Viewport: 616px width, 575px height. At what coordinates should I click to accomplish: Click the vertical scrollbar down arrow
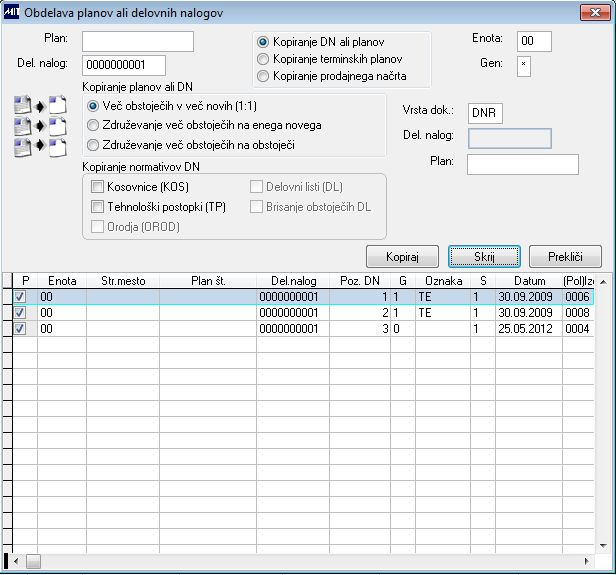pyautogui.click(x=603, y=546)
